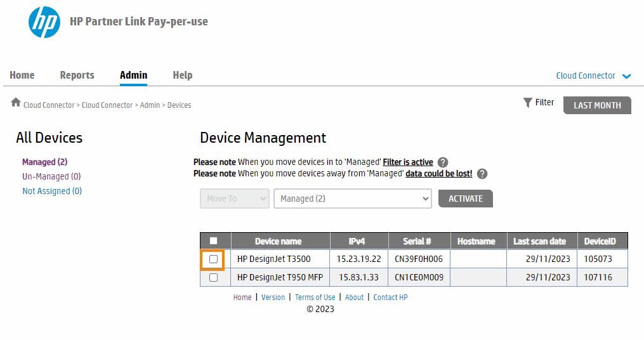Click the Contact HP footer link
Viewport: 644px width, 340px height.
point(390,297)
